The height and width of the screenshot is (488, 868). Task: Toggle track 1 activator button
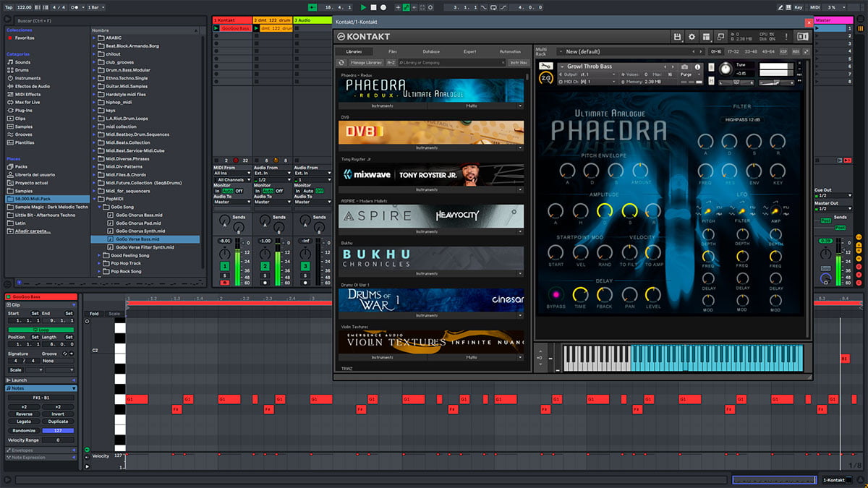click(x=225, y=267)
